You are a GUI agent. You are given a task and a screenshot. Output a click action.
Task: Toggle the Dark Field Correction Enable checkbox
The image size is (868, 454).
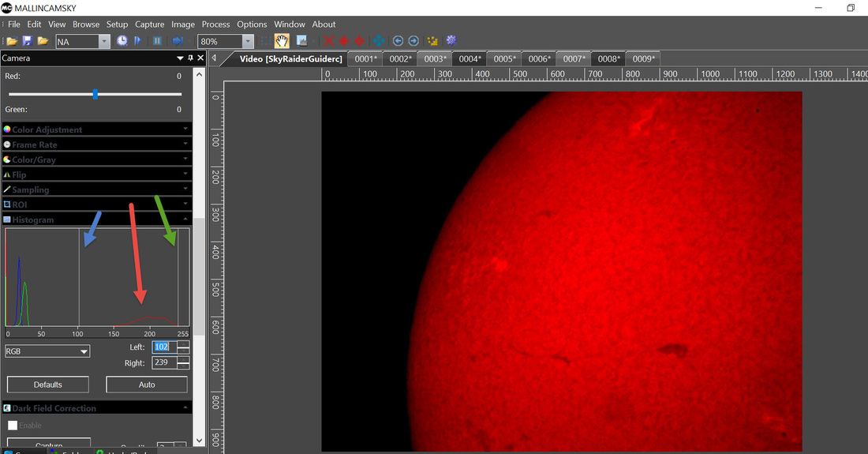(13, 426)
